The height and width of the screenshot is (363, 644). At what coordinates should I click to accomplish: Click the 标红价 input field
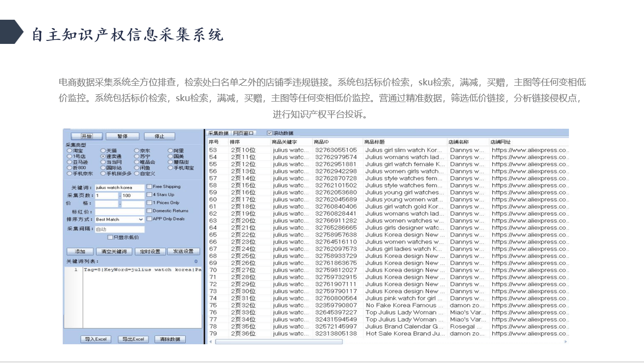(120, 212)
